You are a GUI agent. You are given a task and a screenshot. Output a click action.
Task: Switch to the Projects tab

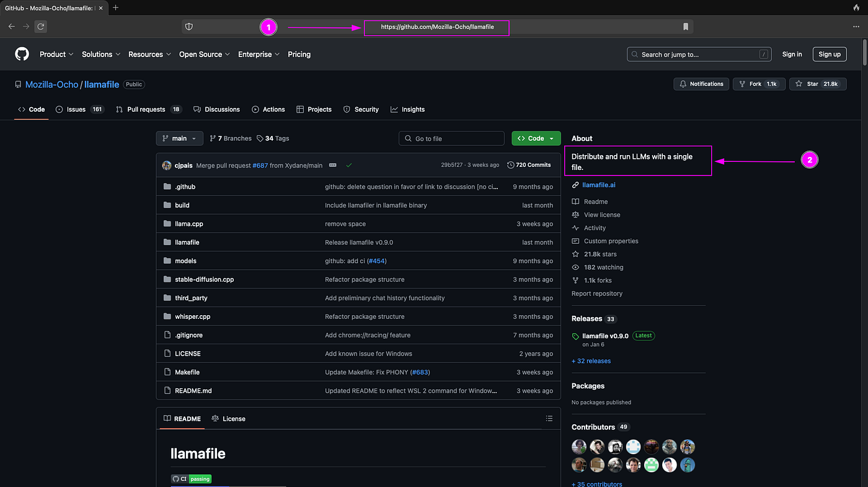tap(314, 109)
